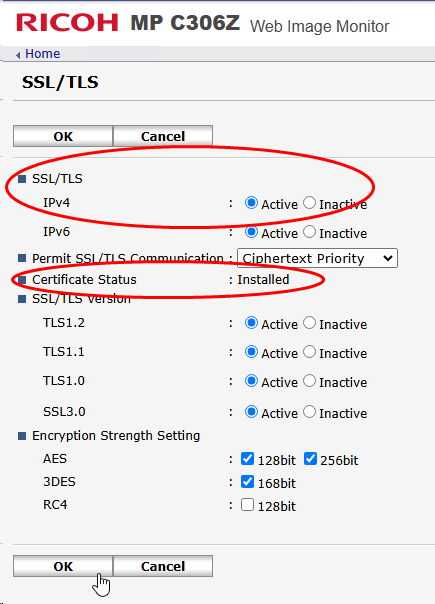Image resolution: width=435 pixels, height=604 pixels.
Task: Set IPv4 SSL/TLS to Inactive
Action: click(x=309, y=203)
